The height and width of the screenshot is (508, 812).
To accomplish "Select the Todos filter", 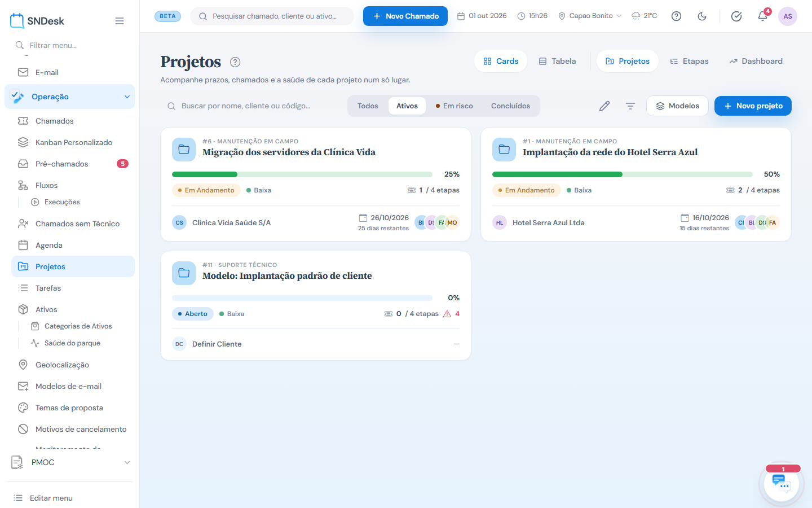I will click(368, 106).
